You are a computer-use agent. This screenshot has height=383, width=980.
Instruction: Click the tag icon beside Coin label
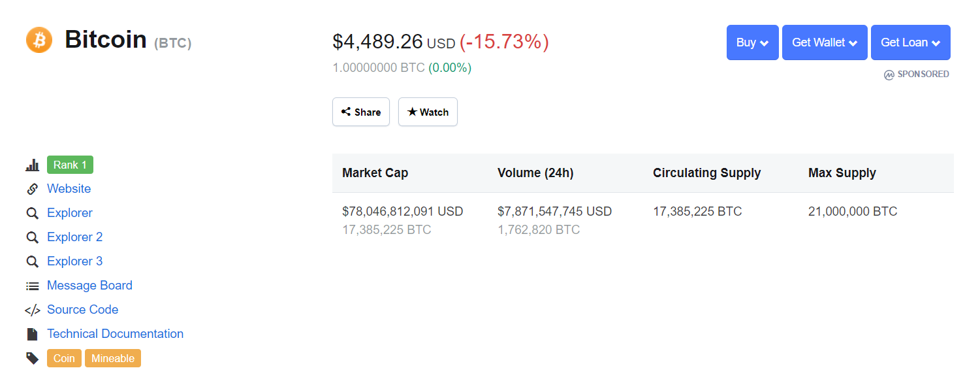(x=32, y=358)
